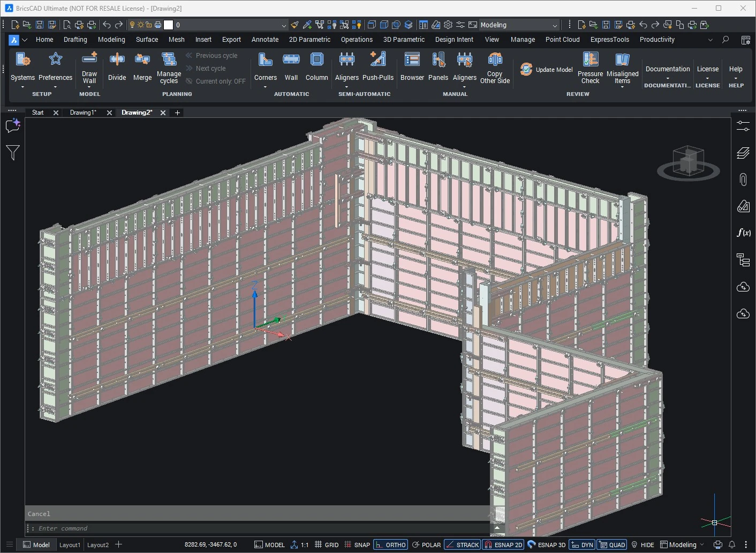Image resolution: width=756 pixels, height=553 pixels.
Task: Toggle ESNAP 3D in status bar
Action: click(x=547, y=544)
